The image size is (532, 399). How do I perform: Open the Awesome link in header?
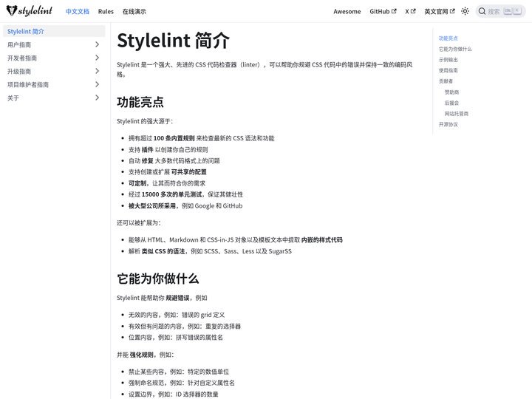point(347,11)
